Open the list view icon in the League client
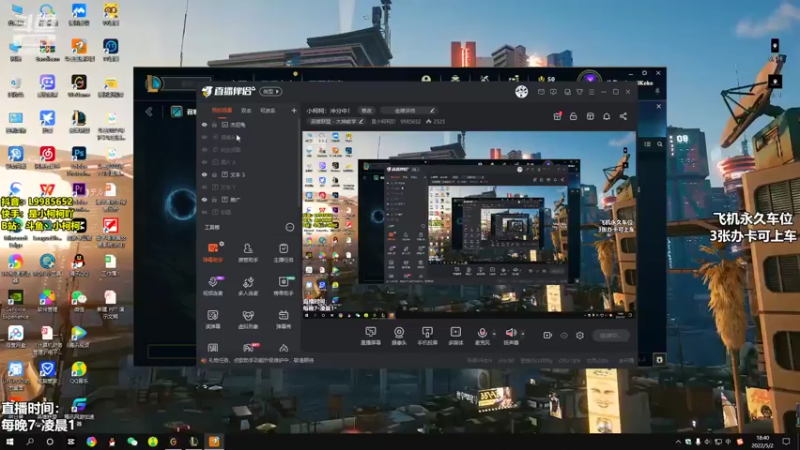The image size is (800, 450). pyautogui.click(x=647, y=144)
